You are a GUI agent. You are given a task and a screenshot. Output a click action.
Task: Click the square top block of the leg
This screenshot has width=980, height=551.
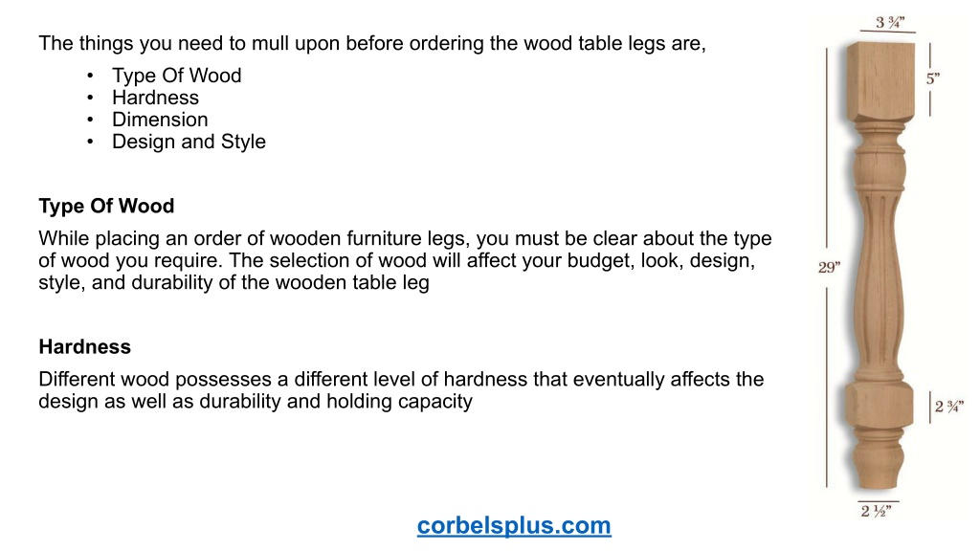click(x=880, y=81)
